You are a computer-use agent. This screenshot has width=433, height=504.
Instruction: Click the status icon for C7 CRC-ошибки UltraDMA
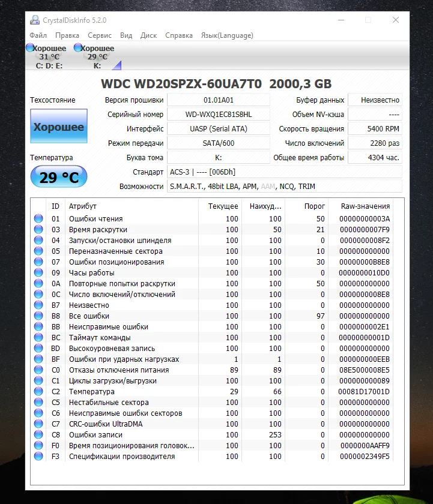tap(38, 424)
